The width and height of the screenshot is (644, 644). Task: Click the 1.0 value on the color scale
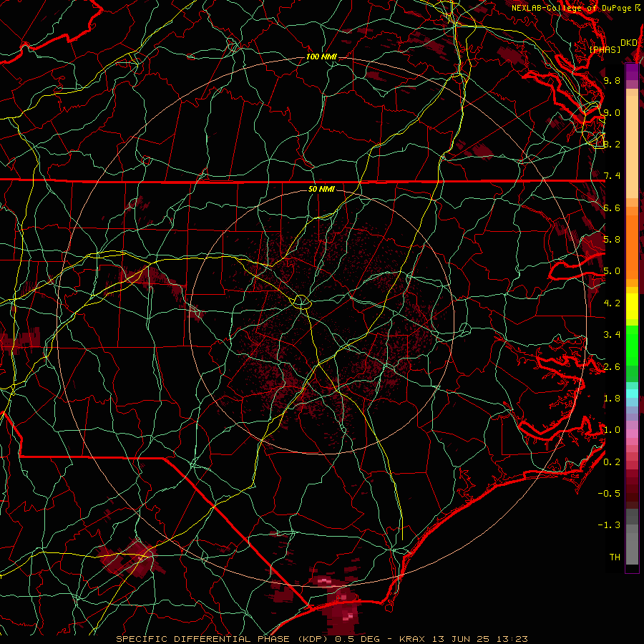612,430
